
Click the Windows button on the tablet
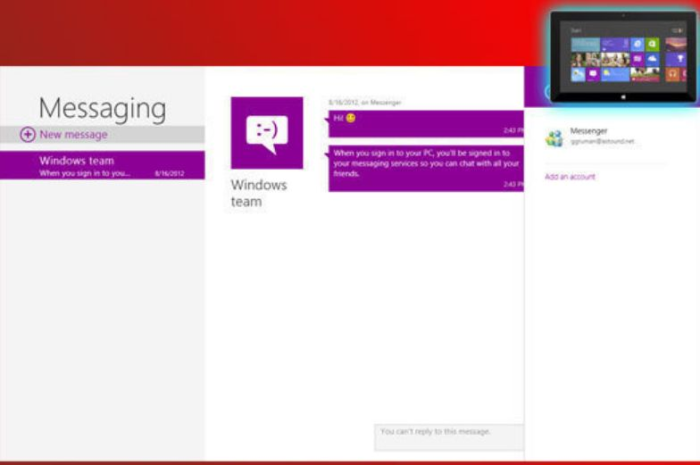point(623,97)
